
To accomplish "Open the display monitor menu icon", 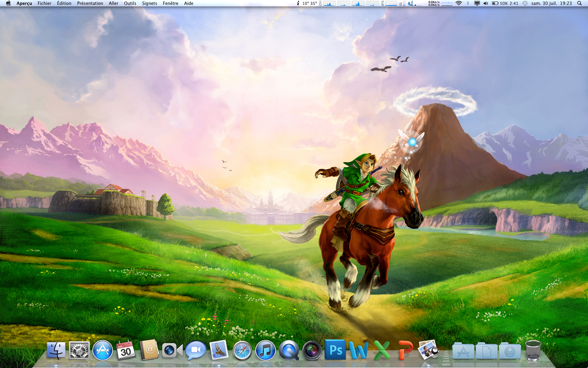I will 477,3.
